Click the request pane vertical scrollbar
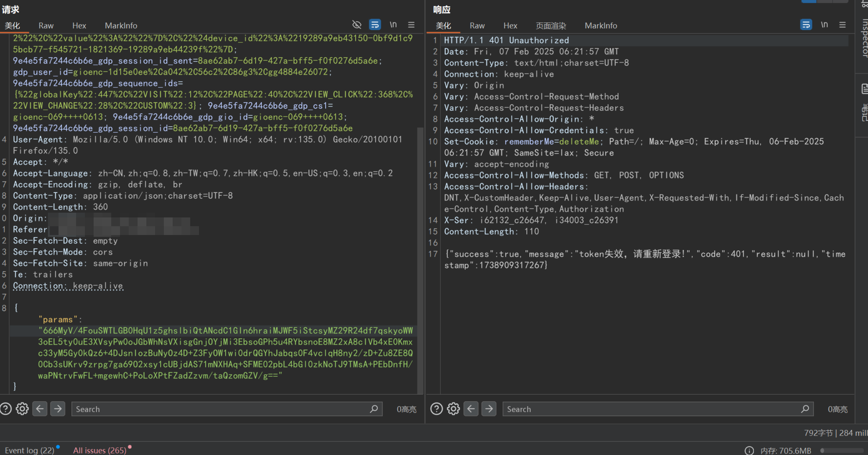The image size is (868, 455). 420,260
